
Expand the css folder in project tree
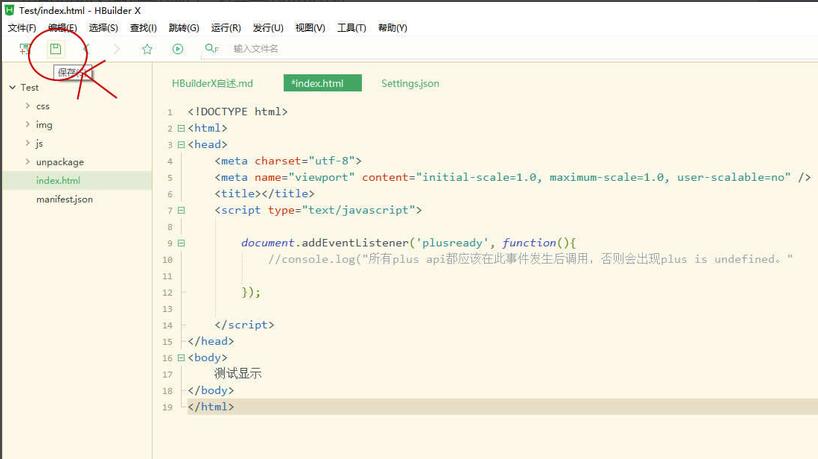click(28, 105)
